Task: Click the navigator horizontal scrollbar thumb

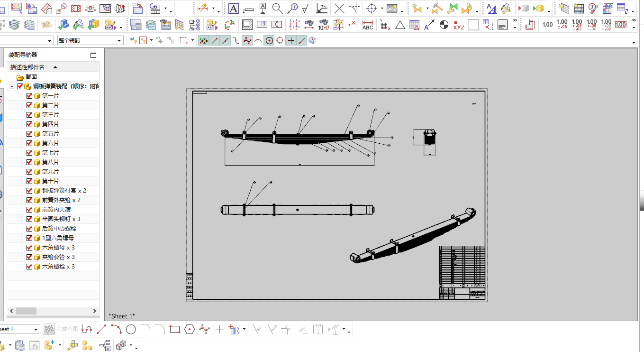Action: click(x=26, y=311)
